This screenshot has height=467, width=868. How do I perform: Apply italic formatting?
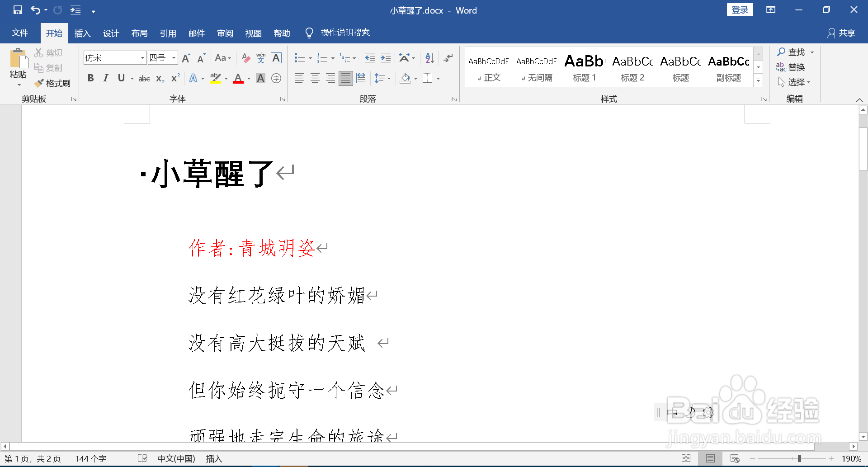[x=106, y=78]
